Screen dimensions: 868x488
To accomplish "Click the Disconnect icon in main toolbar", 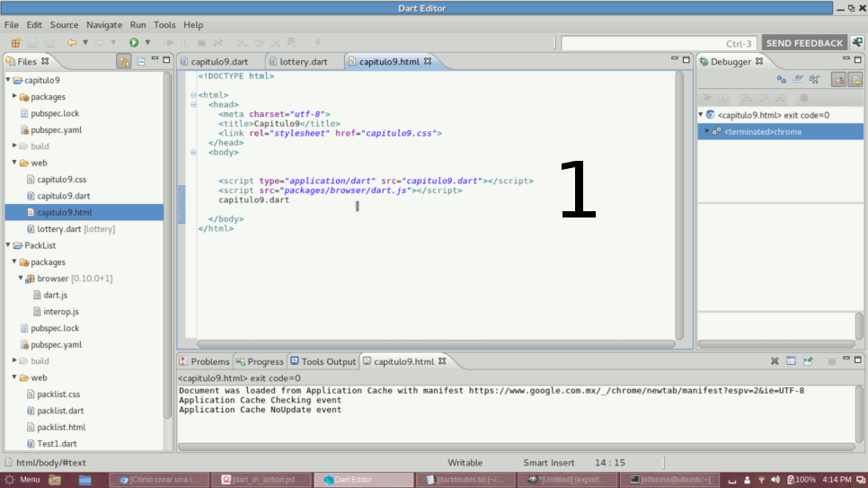I will pos(218,42).
